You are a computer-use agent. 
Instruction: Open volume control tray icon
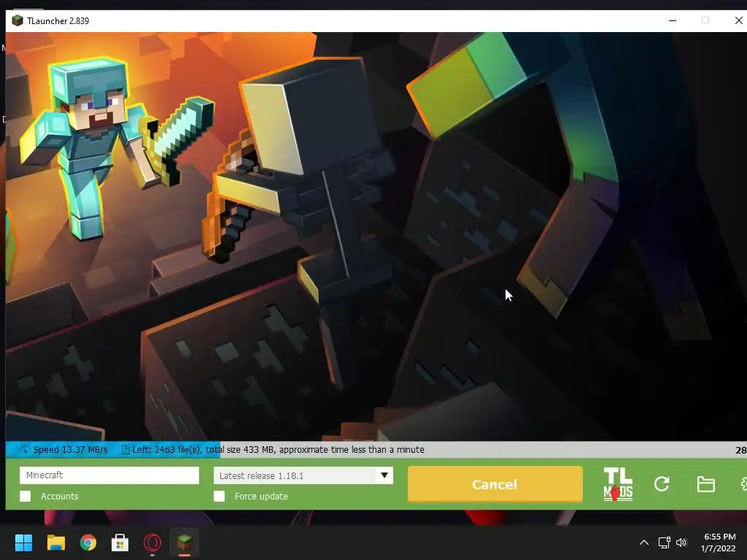(681, 542)
